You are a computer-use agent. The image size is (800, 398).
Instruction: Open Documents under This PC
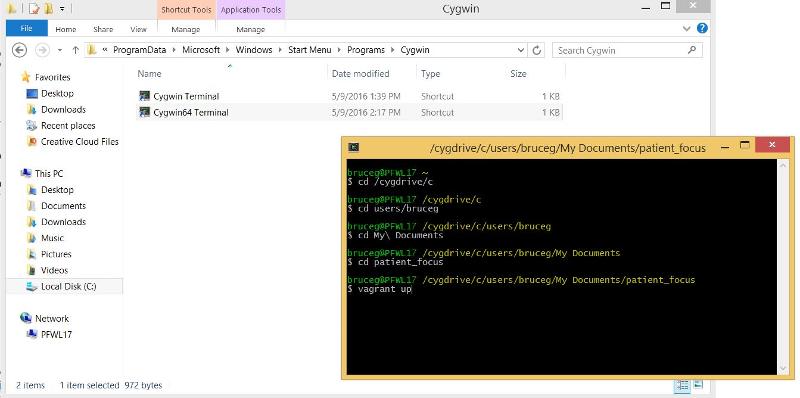pyautogui.click(x=63, y=206)
